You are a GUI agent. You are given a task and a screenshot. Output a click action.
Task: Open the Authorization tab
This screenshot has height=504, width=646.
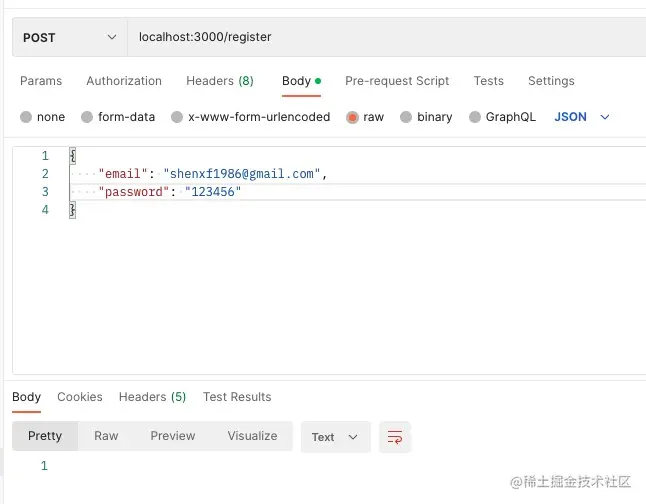pos(124,81)
